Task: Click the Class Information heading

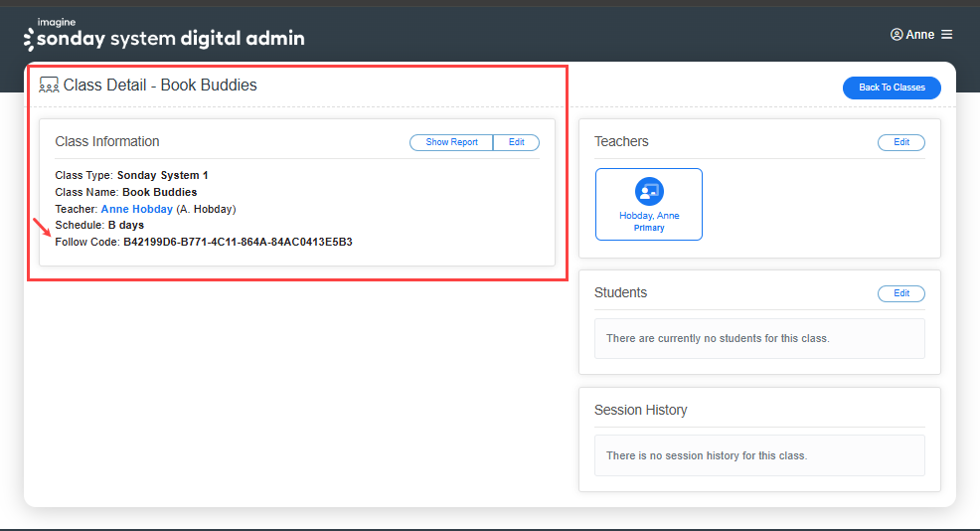Action: (107, 142)
